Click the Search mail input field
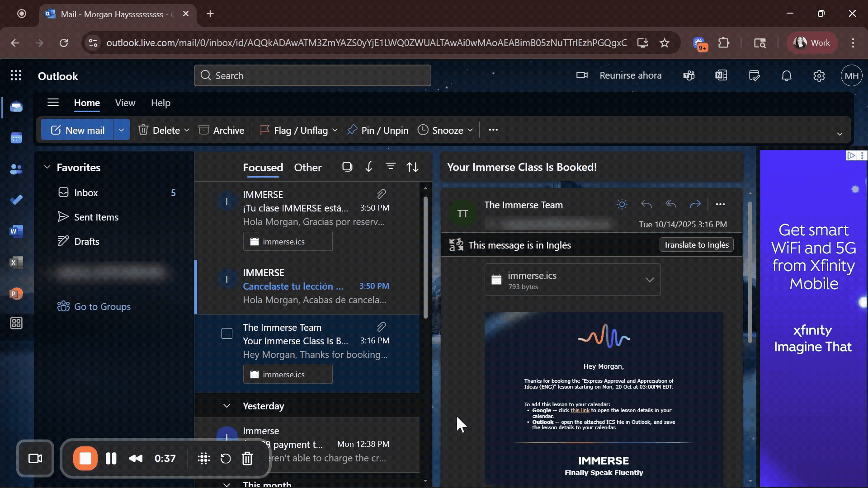This screenshot has width=868, height=488. (312, 75)
